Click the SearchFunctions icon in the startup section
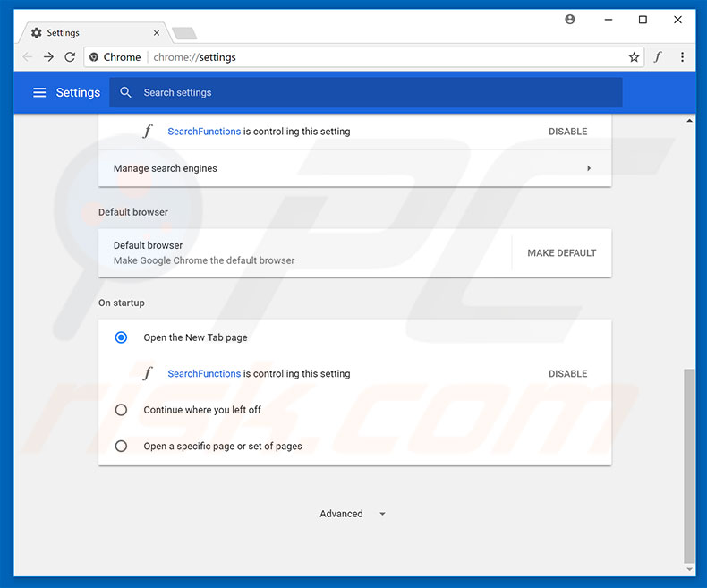Viewport: 707px width, 588px height. (x=148, y=373)
